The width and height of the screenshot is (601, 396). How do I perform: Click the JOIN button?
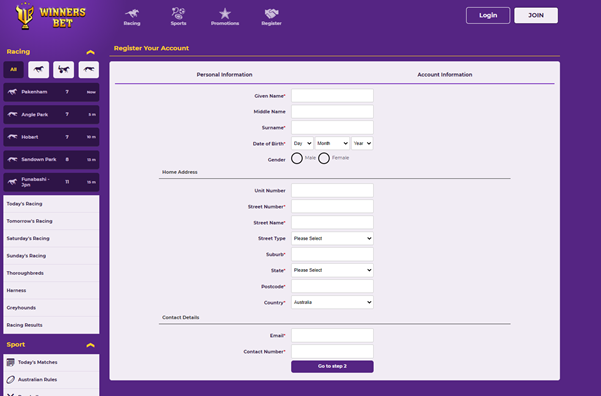536,15
